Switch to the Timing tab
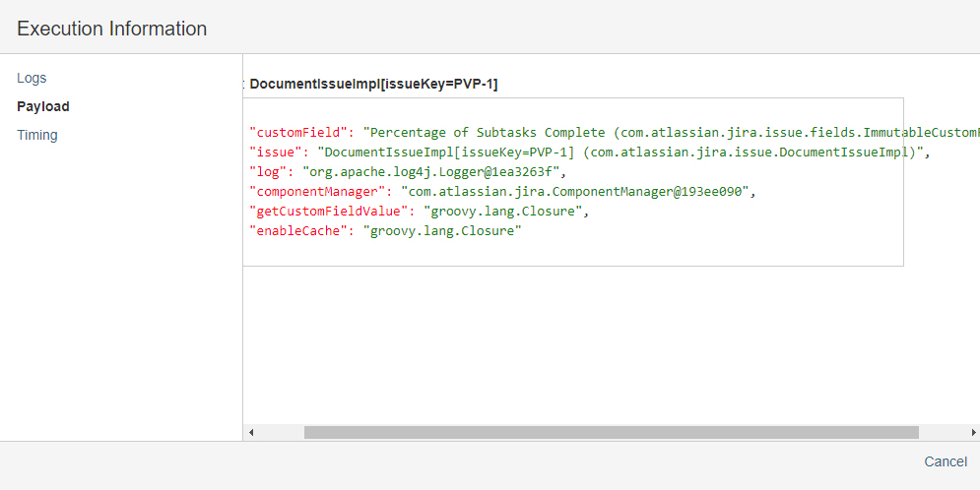Image resolution: width=980 pixels, height=490 pixels. [36, 136]
